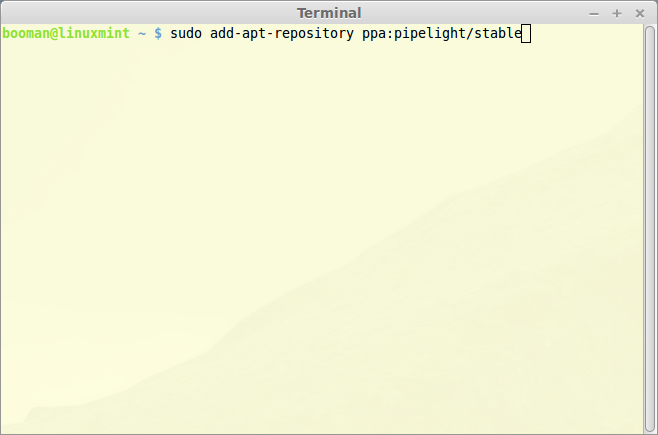Click the vertical scrollbar handle

pyautogui.click(x=650, y=229)
